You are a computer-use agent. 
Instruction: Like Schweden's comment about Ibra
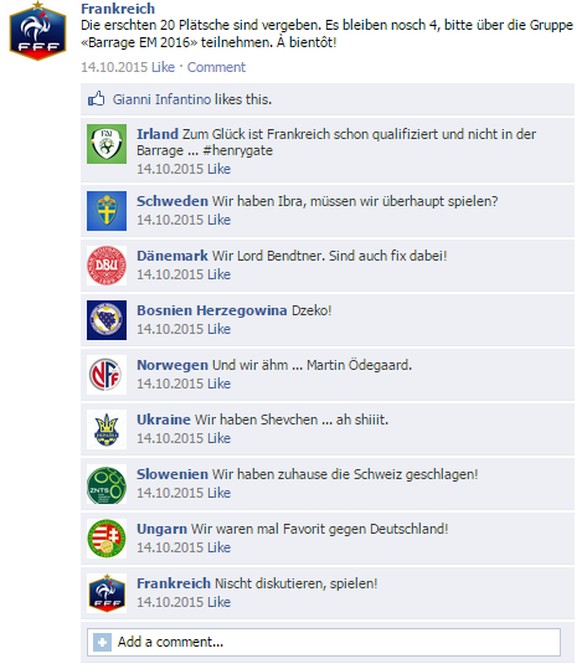[219, 220]
